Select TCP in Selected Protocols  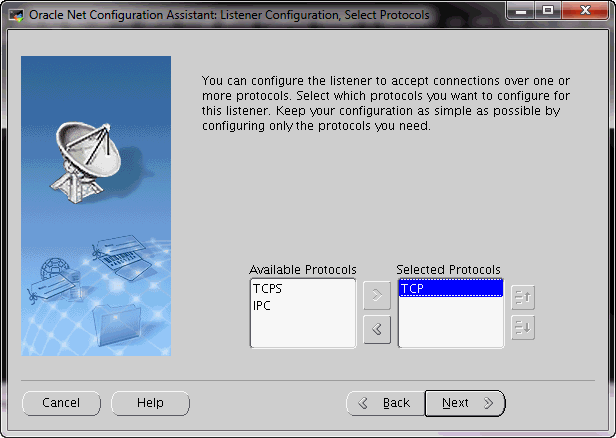[451, 289]
